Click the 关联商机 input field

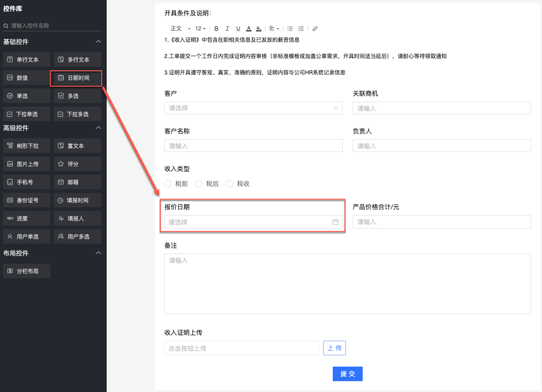click(442, 108)
